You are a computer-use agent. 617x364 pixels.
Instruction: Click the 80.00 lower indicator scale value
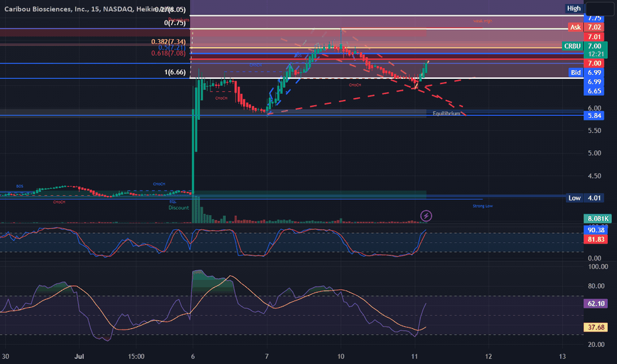click(x=596, y=286)
